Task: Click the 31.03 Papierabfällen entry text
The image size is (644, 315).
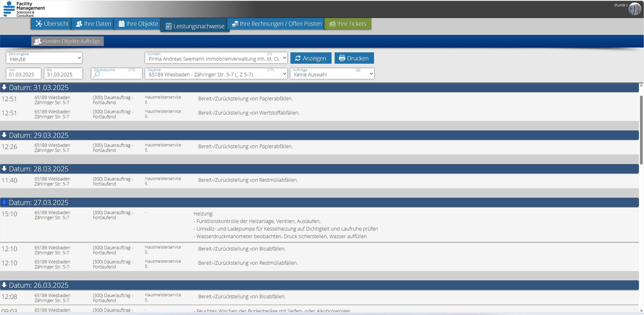Action: [x=246, y=99]
